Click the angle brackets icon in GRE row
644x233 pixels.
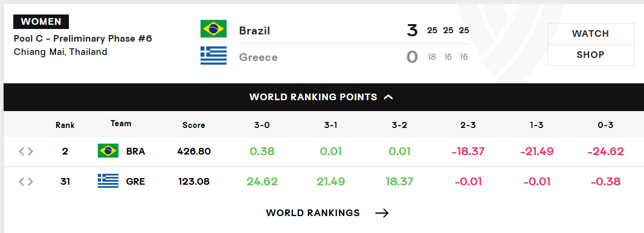click(26, 181)
